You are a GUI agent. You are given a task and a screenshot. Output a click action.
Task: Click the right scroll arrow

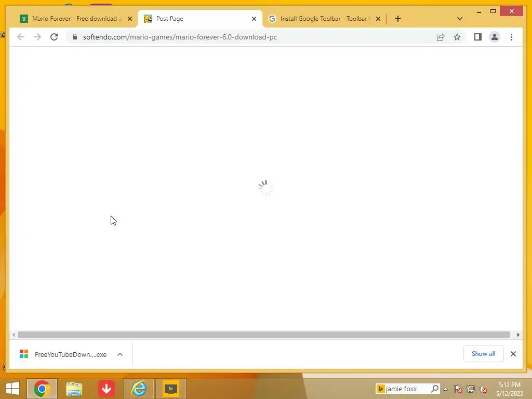tap(518, 335)
